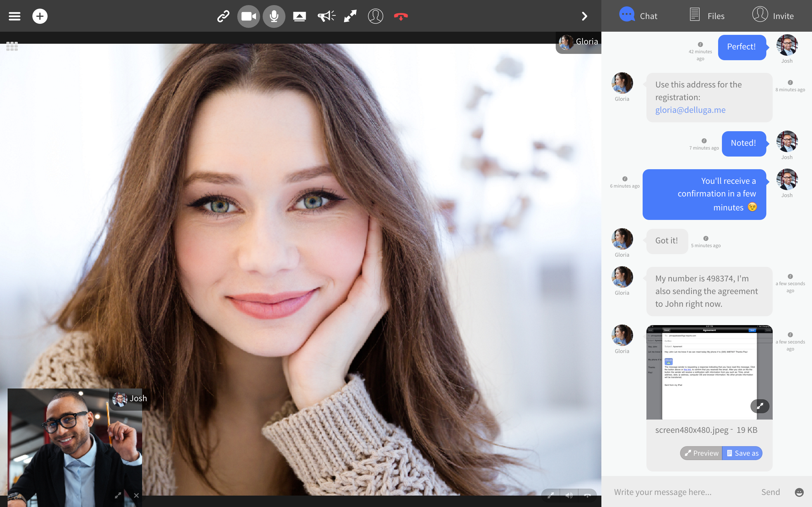Open the participants profile icon
Viewport: 812px width, 507px height.
tap(376, 16)
